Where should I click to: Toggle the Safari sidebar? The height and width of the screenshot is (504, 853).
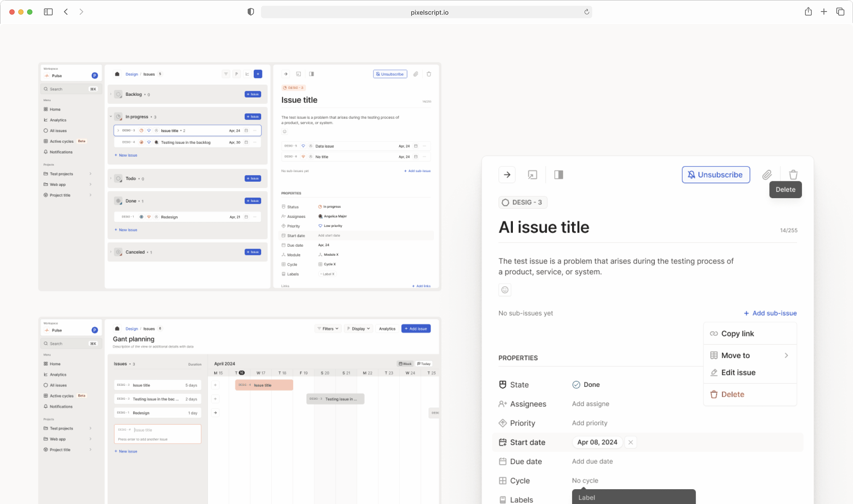[48, 12]
